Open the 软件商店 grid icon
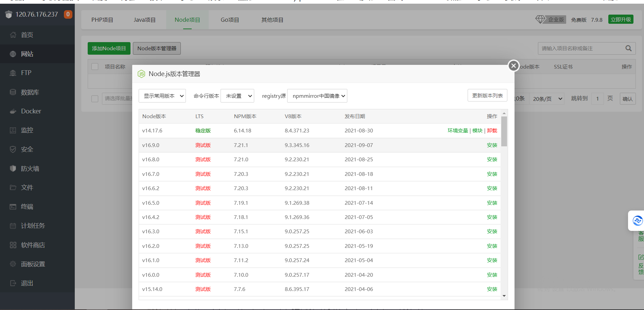 pos(13,245)
